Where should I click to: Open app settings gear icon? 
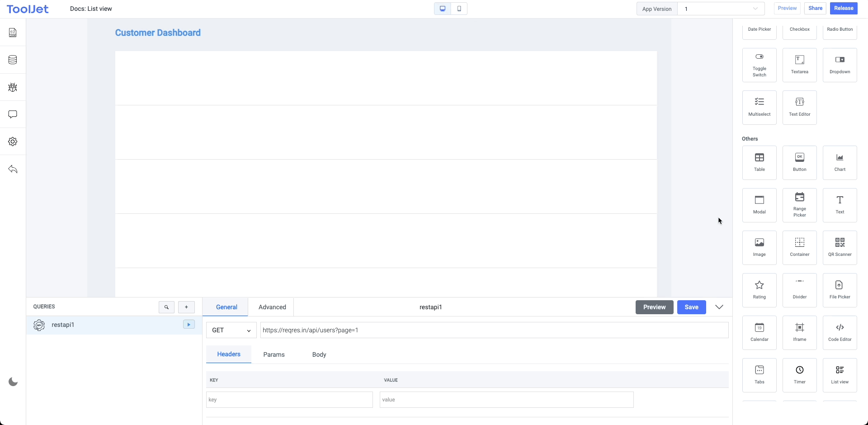(13, 142)
